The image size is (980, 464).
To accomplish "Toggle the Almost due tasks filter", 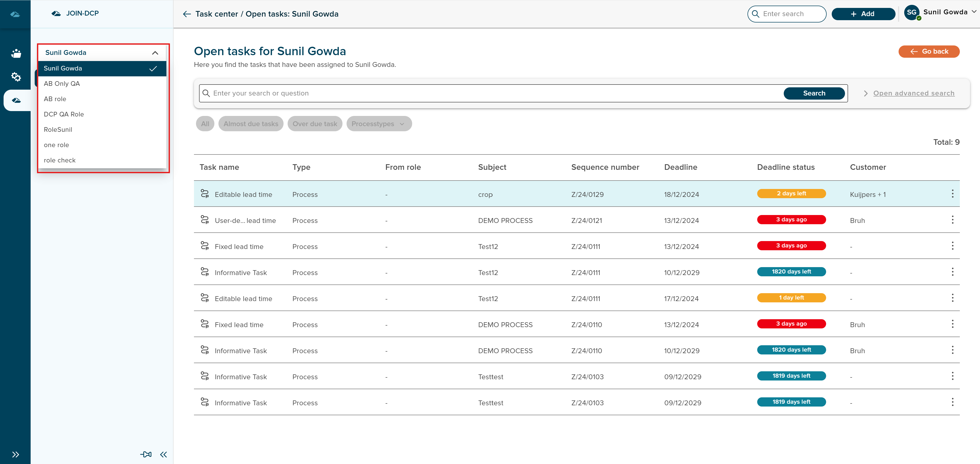I will point(251,124).
